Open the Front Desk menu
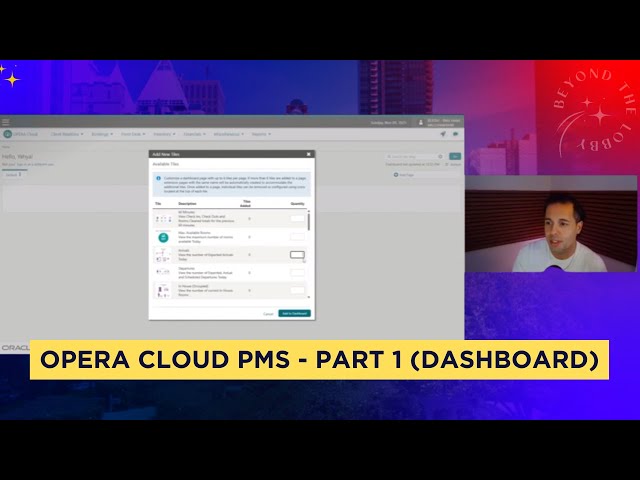This screenshot has width=640, height=480. [x=133, y=134]
